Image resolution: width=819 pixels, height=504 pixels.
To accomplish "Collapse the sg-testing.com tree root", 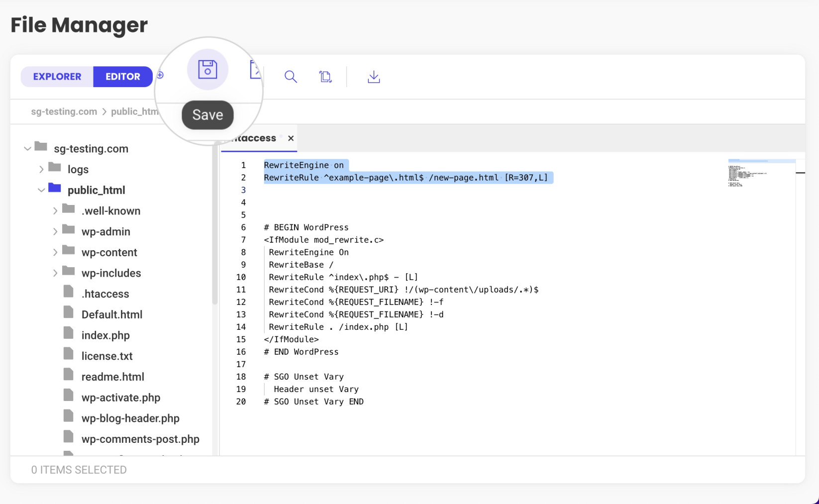I will pyautogui.click(x=27, y=149).
